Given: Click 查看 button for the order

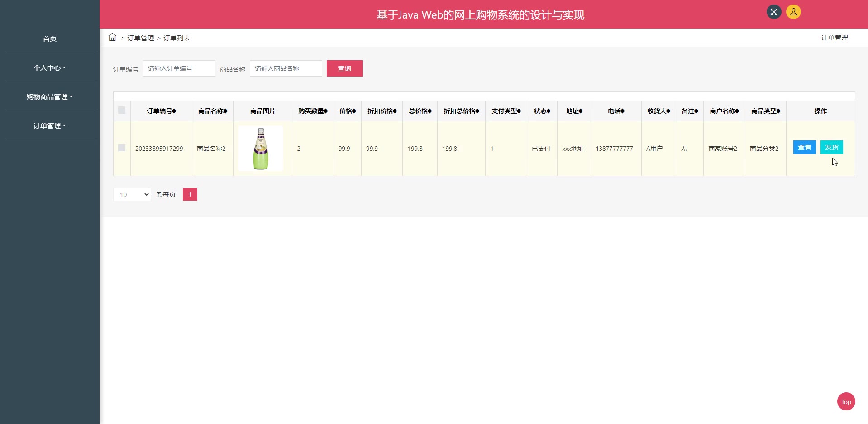Looking at the screenshot, I should (805, 147).
